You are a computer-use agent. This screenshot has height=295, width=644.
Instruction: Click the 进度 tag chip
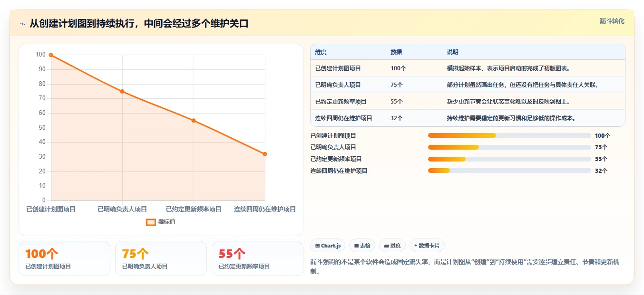pyautogui.click(x=392, y=246)
